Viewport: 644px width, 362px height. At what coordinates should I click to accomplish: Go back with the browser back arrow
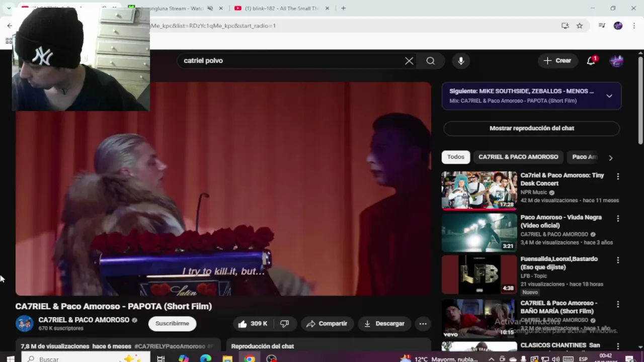(x=10, y=26)
